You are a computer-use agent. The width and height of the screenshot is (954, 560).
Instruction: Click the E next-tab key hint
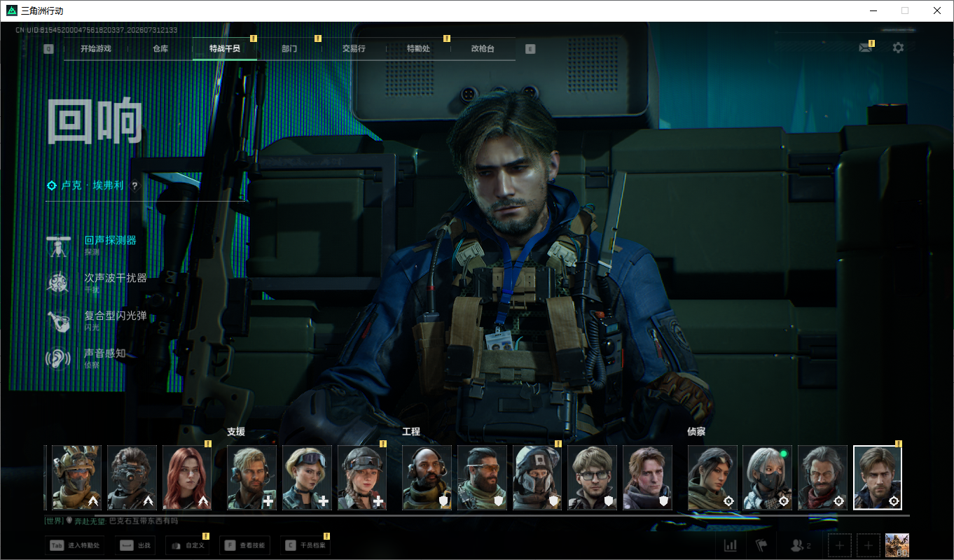click(x=530, y=49)
